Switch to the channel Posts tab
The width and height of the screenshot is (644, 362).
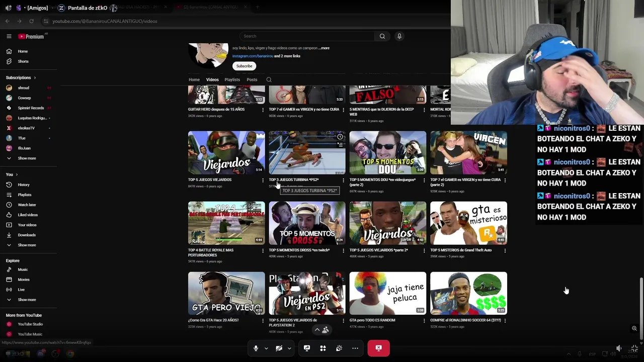252,79
